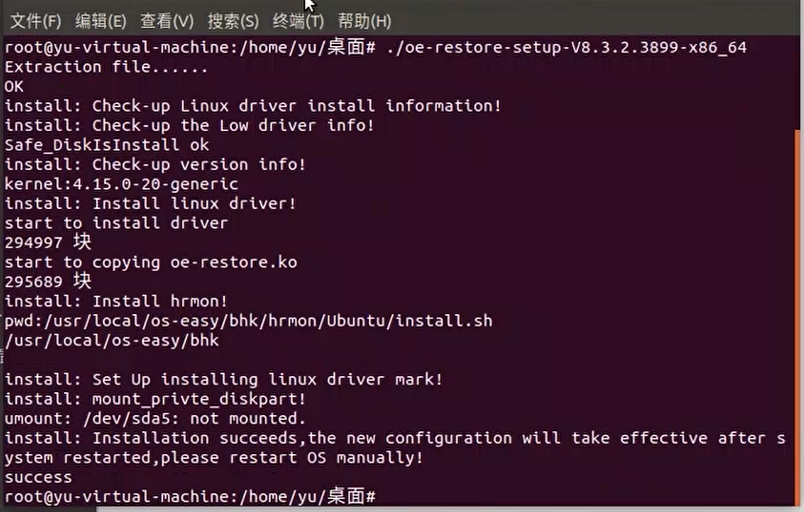
Task: Click the "start to install driver" line
Action: pos(116,223)
